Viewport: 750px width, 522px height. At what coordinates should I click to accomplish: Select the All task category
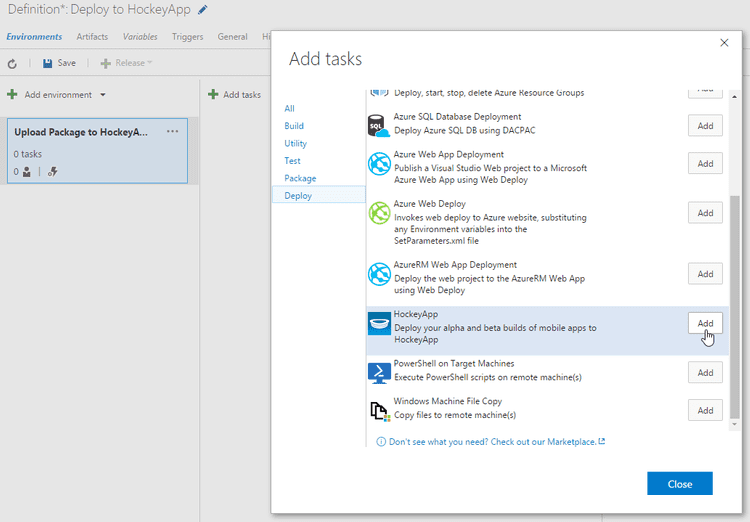pyautogui.click(x=289, y=109)
